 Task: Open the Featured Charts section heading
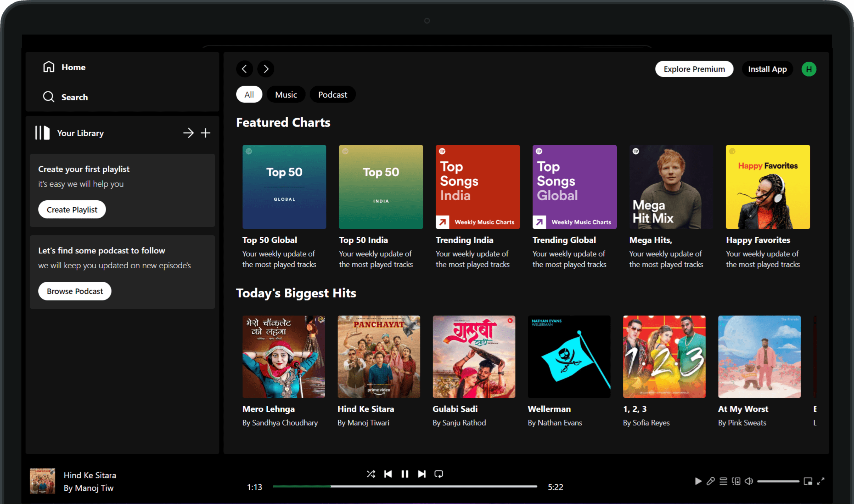(x=283, y=122)
